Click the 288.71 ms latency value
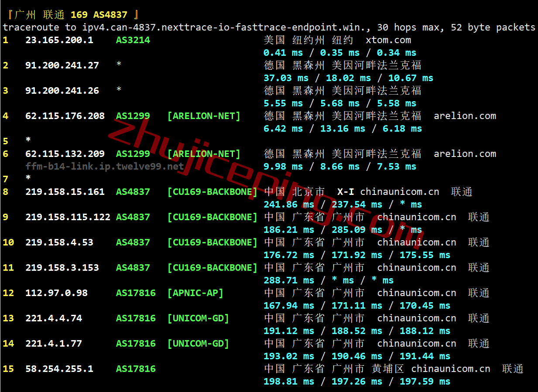The width and height of the screenshot is (538, 392). pyautogui.click(x=288, y=280)
